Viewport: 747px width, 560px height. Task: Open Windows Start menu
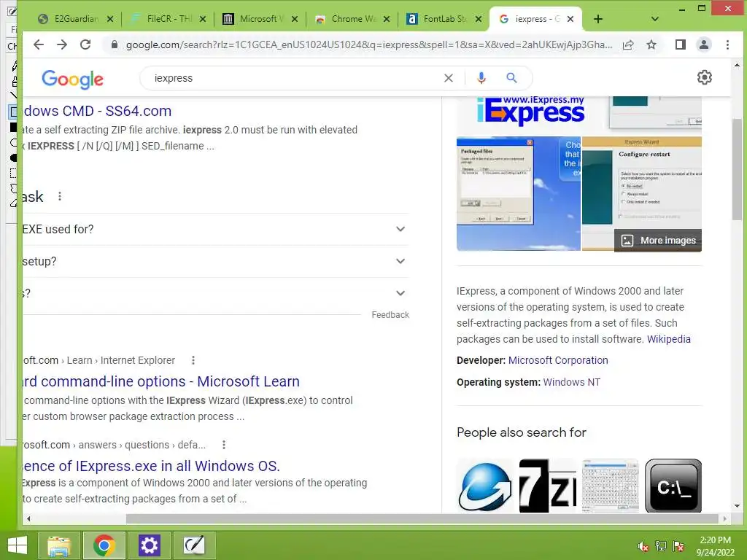click(x=18, y=545)
